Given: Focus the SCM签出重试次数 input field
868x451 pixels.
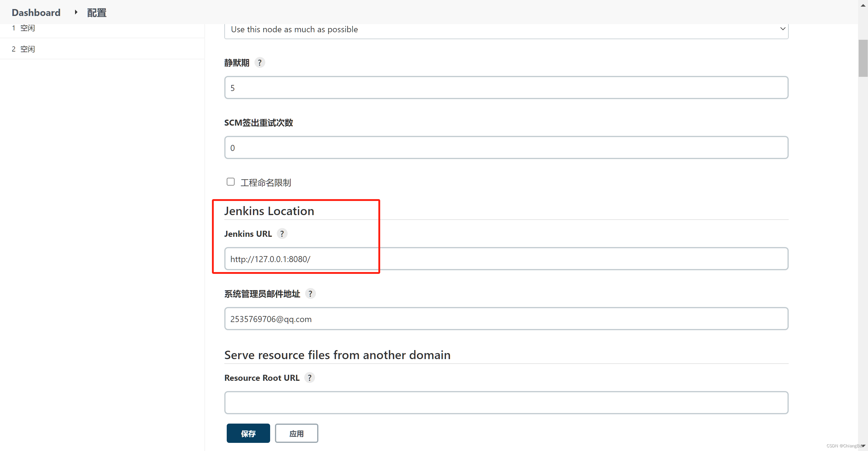Looking at the screenshot, I should pyautogui.click(x=506, y=148).
